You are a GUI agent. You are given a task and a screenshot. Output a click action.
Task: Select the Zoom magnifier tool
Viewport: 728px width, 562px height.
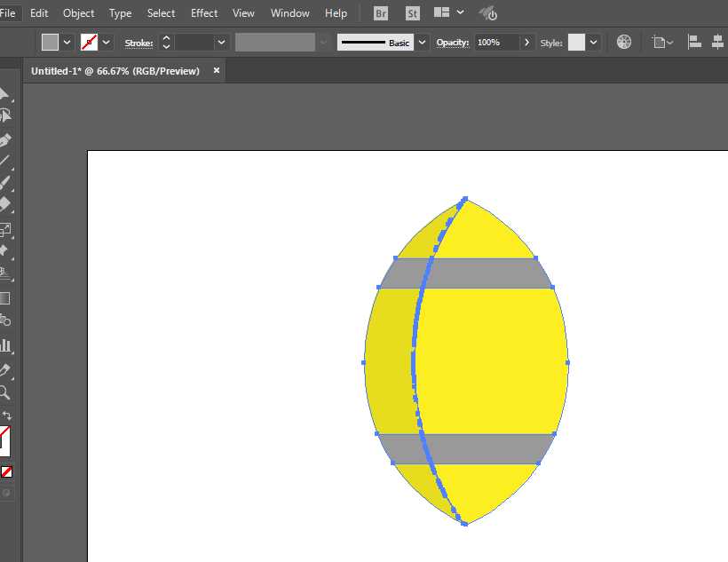[x=4, y=392]
